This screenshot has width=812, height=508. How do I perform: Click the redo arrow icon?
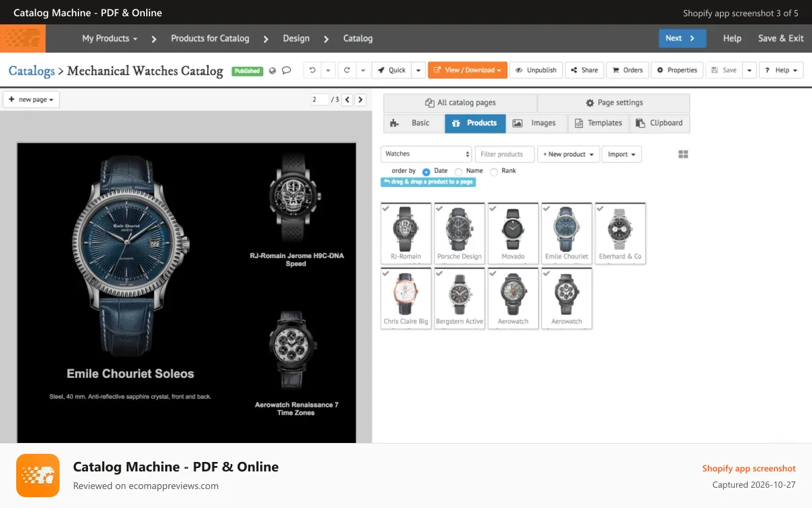coord(347,70)
